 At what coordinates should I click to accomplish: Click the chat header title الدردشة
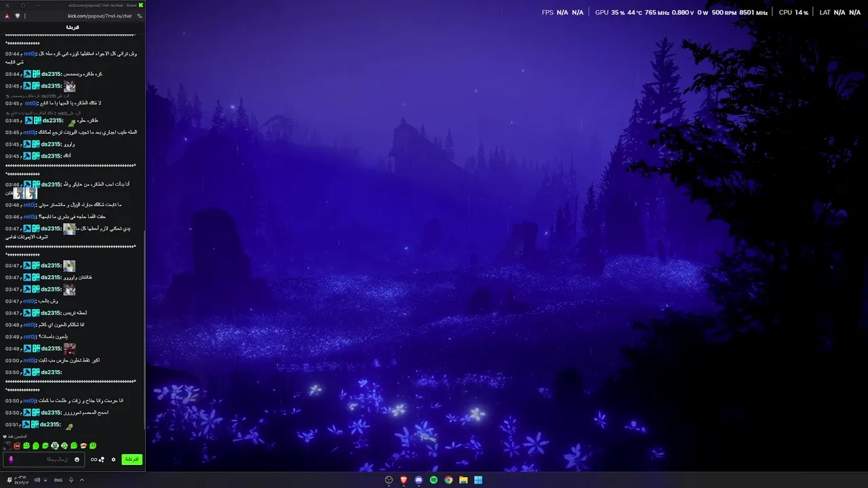point(73,27)
